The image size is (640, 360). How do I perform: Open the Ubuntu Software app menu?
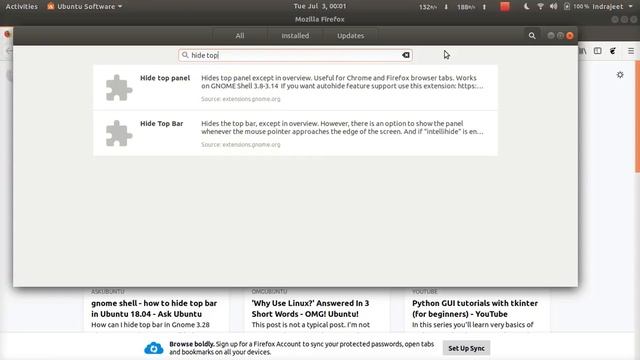[85, 7]
